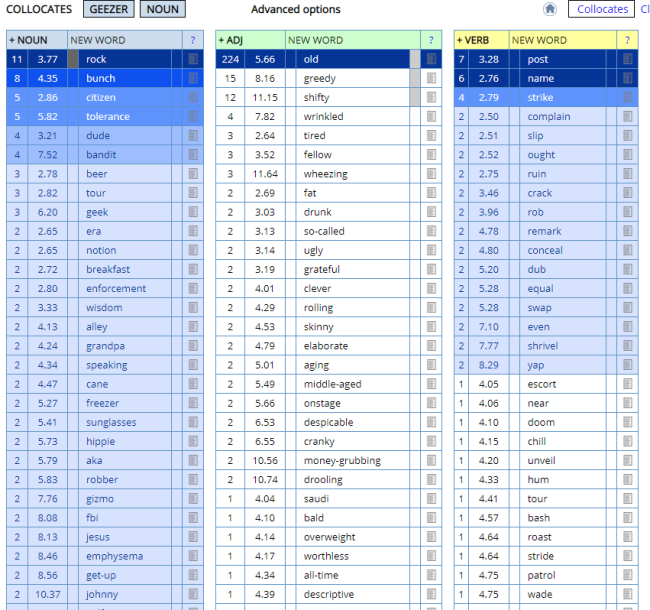Click NEW WORD in the adjective header
The width and height of the screenshot is (650, 610).
point(315,40)
